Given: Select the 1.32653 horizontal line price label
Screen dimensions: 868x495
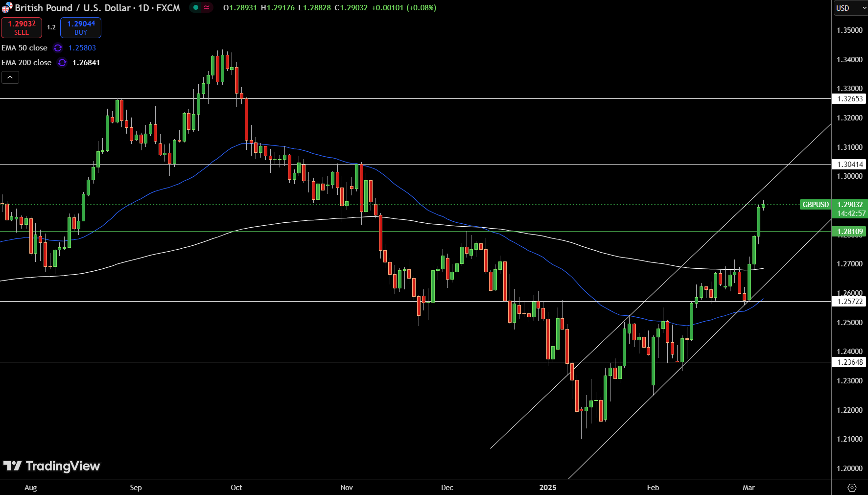Looking at the screenshot, I should (x=849, y=99).
